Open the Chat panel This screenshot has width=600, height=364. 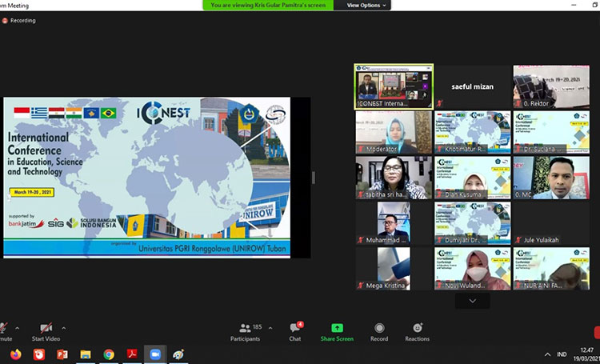click(x=295, y=332)
